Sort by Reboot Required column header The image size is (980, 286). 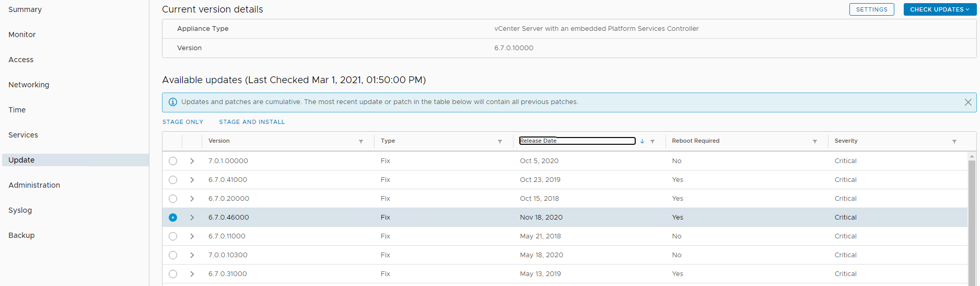coord(695,141)
